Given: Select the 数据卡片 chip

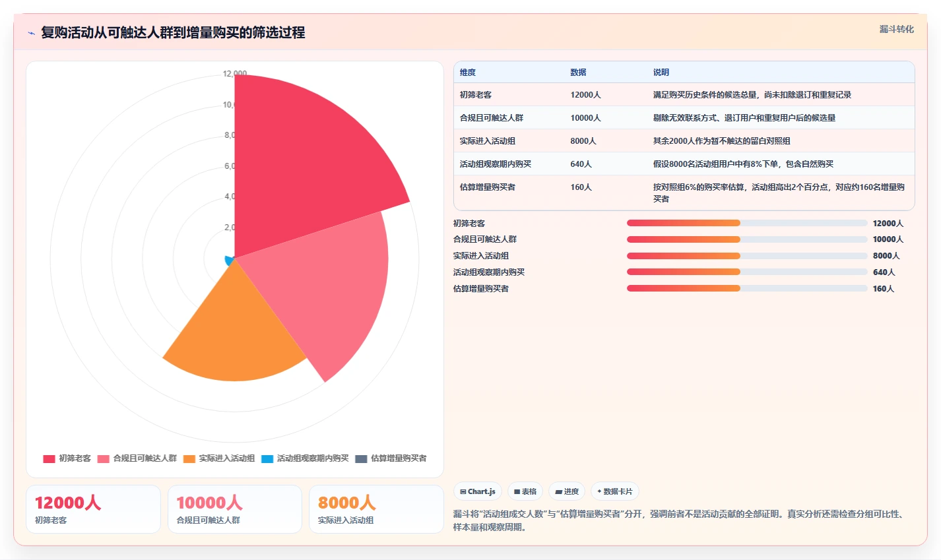Looking at the screenshot, I should coord(615,491).
